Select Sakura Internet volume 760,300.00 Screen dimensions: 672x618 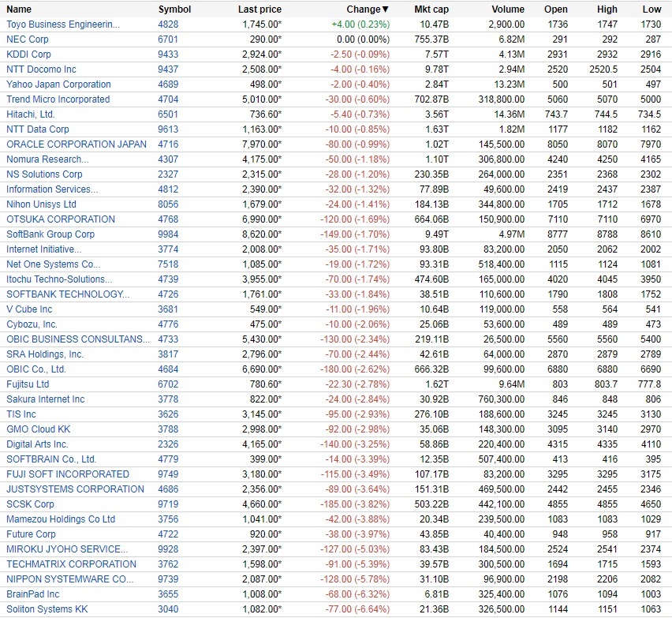click(x=502, y=399)
